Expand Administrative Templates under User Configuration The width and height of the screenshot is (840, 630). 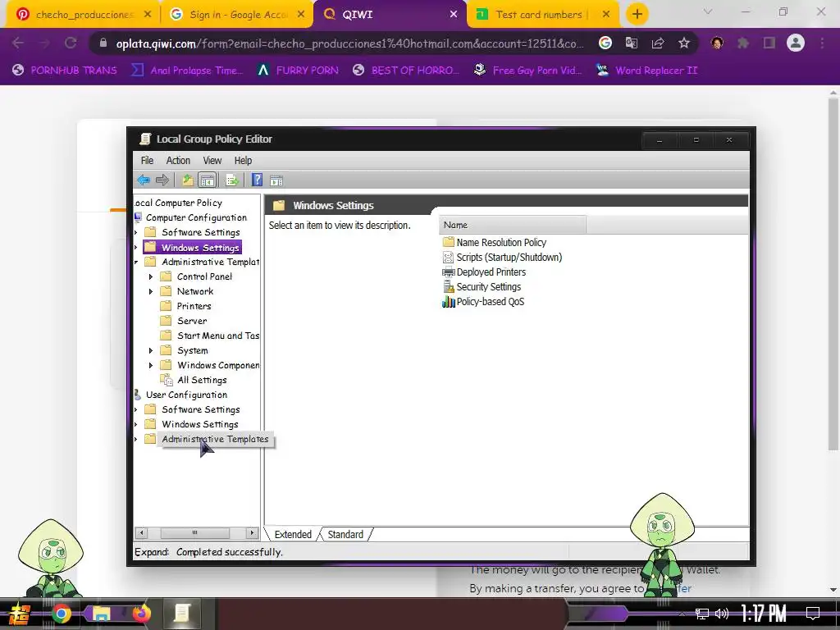[136, 440]
